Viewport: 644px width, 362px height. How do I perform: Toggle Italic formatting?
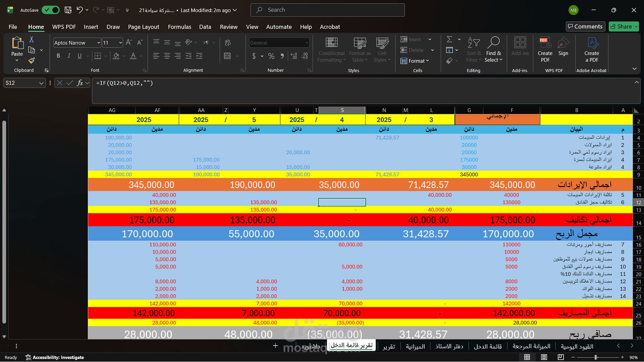69,56
